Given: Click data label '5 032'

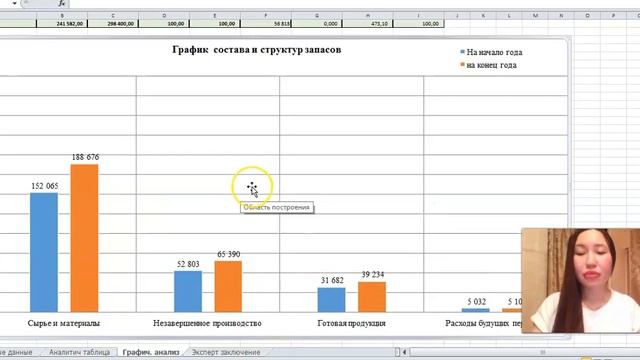Looking at the screenshot, I should point(477,302).
